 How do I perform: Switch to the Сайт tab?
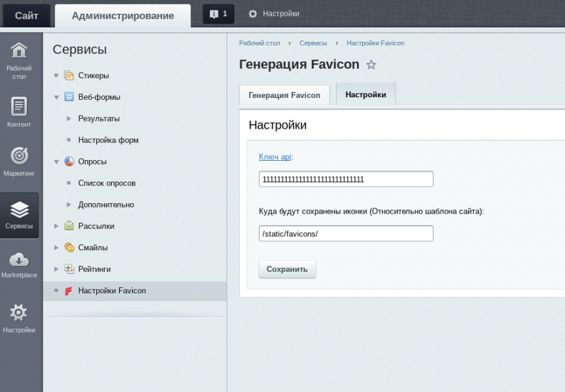click(x=26, y=14)
